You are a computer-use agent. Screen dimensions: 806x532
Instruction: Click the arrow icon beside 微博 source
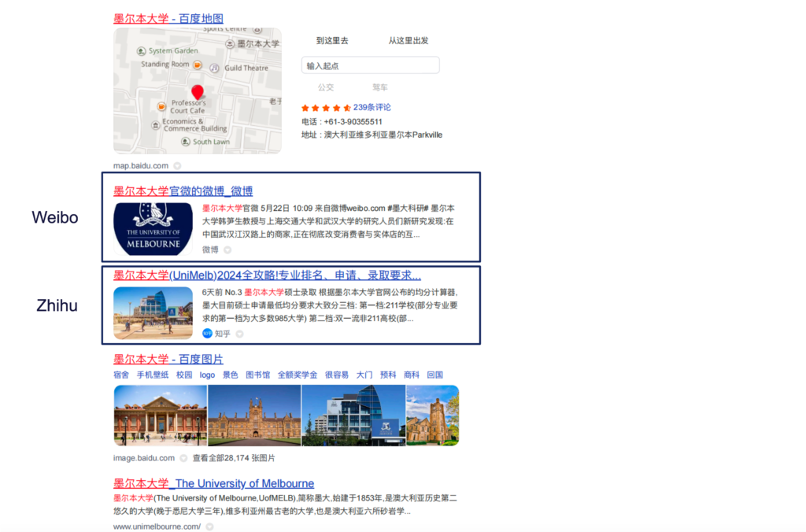(x=227, y=249)
